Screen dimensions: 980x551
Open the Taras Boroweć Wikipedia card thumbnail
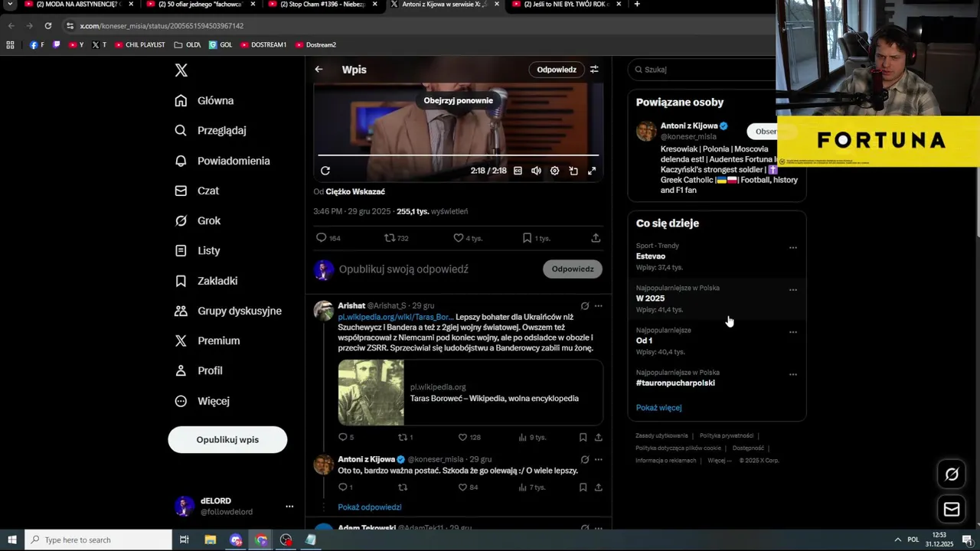click(x=371, y=393)
